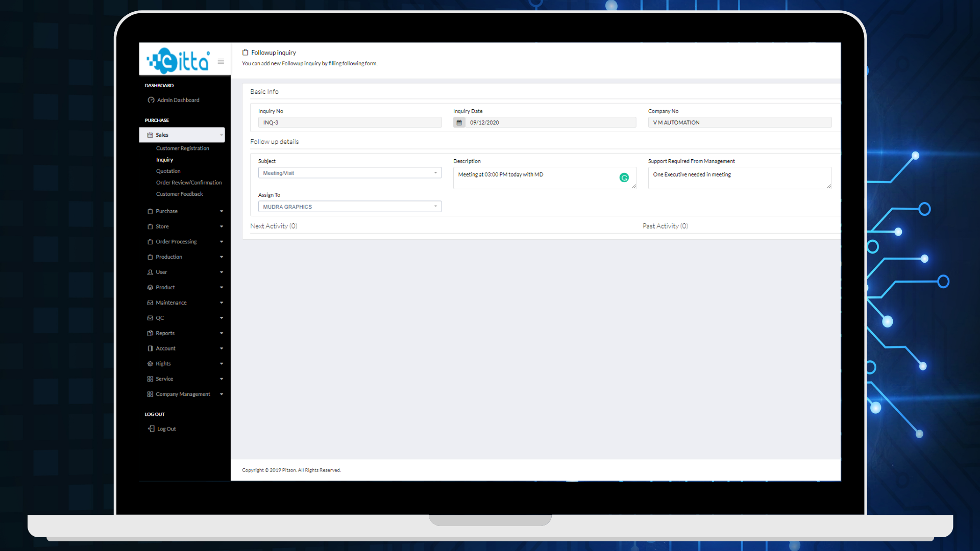Click the Company No field V M AUTOMATION

tap(740, 122)
